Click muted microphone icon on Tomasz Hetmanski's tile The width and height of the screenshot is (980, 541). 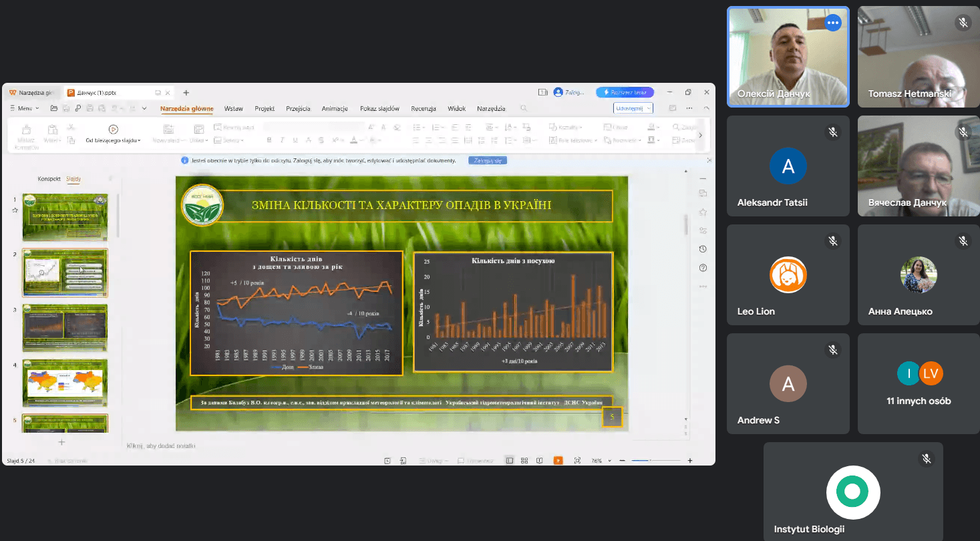tap(963, 23)
